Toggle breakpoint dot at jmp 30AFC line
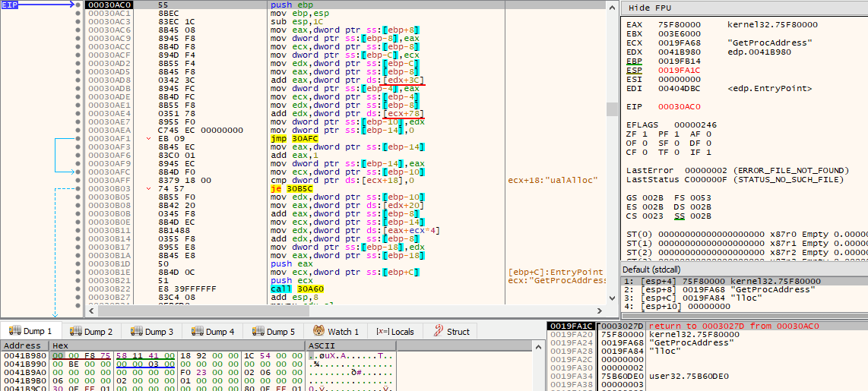Screen dimensions: 868x391 click(x=78, y=139)
